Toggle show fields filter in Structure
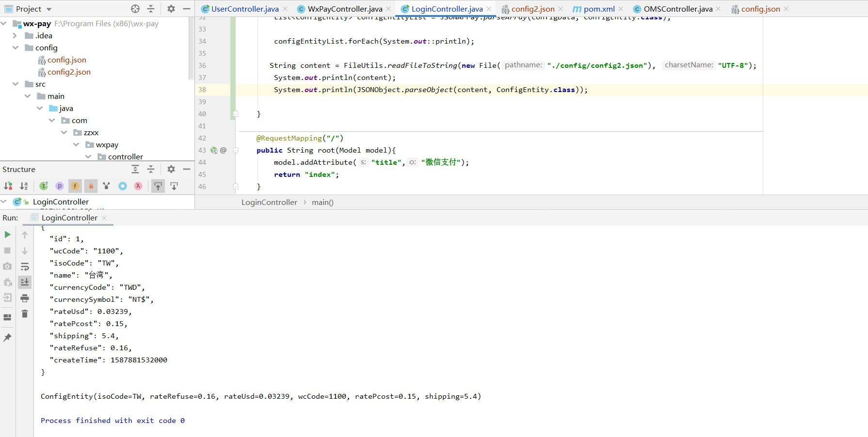Viewport: 868px width, 437px height. pos(75,186)
